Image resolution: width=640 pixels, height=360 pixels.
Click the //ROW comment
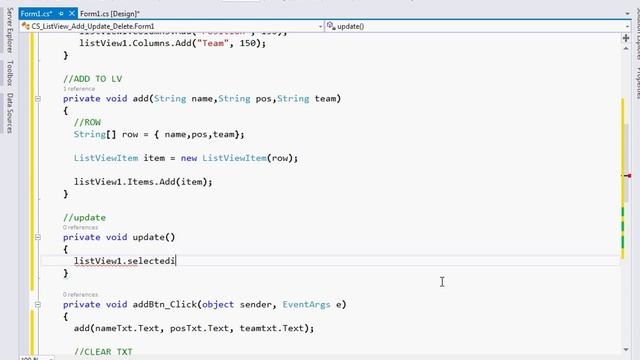point(87,122)
